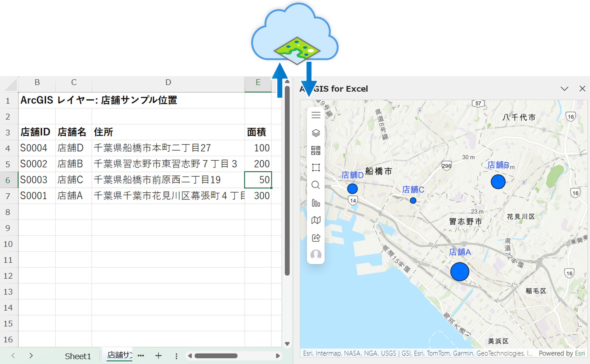The width and height of the screenshot is (590, 364).
Task: Click the 店舗A blue circle marker
Action: point(459,271)
